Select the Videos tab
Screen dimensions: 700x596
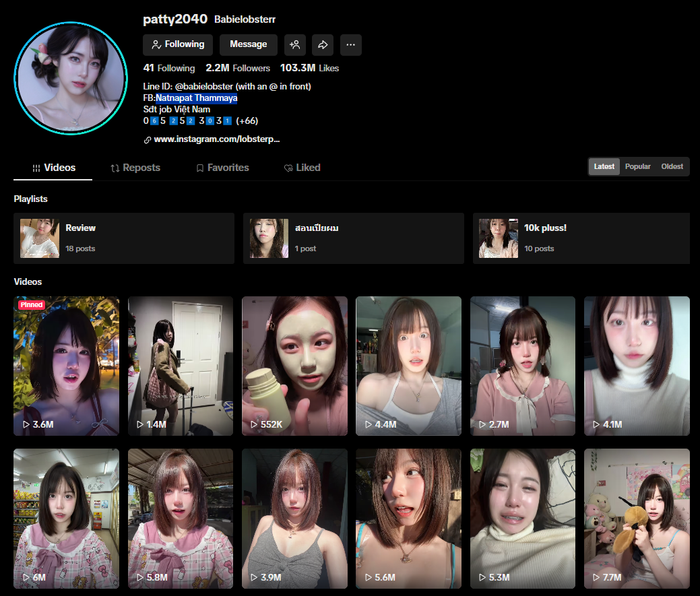[53, 168]
